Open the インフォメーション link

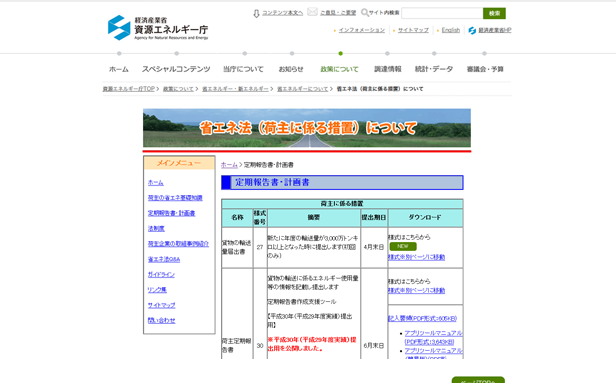tap(361, 30)
